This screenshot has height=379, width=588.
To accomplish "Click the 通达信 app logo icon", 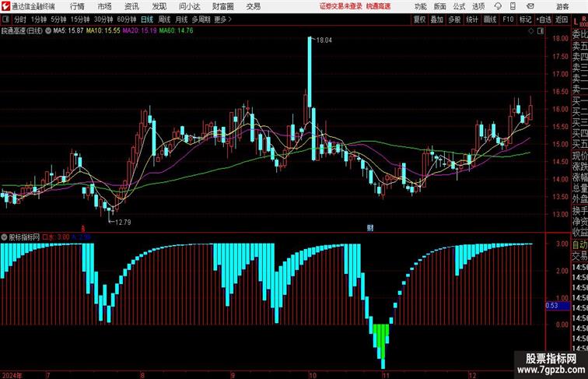I will click(5, 6).
